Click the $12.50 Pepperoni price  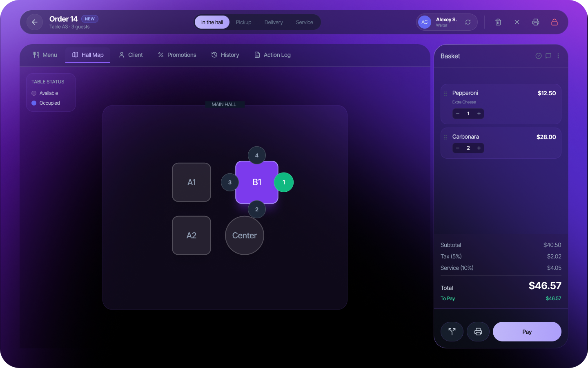tap(547, 93)
